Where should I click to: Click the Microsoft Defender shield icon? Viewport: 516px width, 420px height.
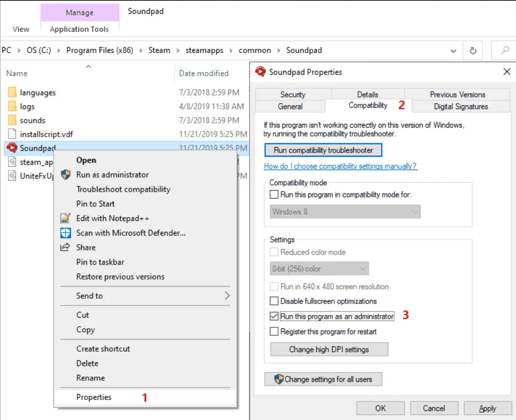(66, 233)
